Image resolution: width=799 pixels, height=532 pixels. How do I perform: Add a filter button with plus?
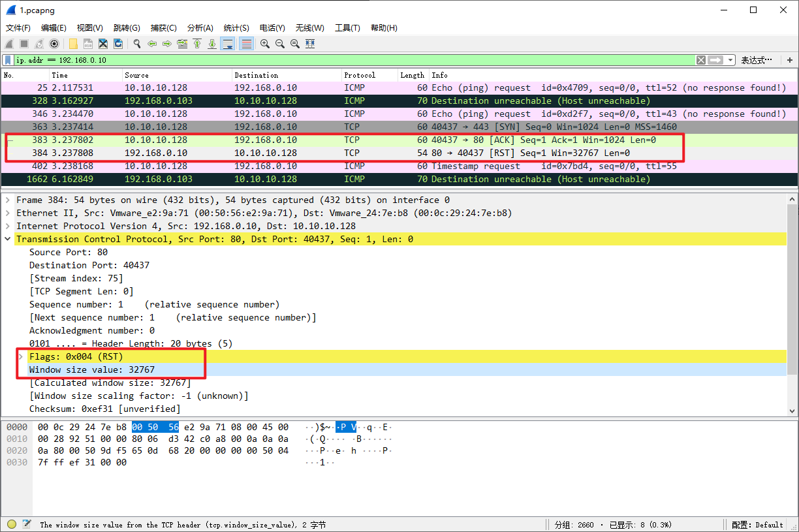coord(789,60)
